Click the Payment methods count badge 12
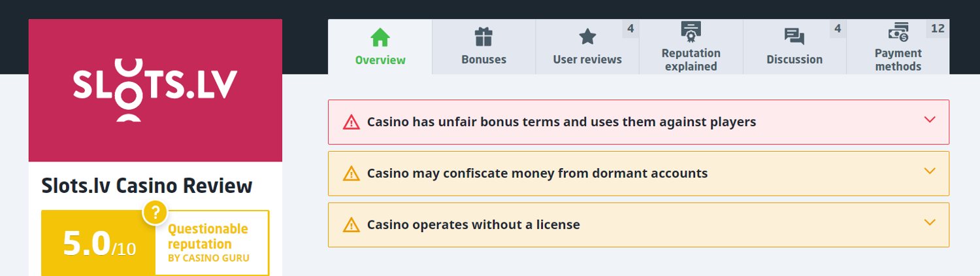 tap(938, 29)
